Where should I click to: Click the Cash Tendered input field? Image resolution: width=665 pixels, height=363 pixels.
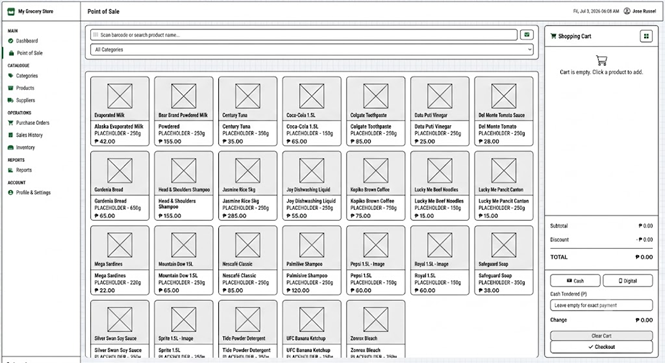point(601,305)
